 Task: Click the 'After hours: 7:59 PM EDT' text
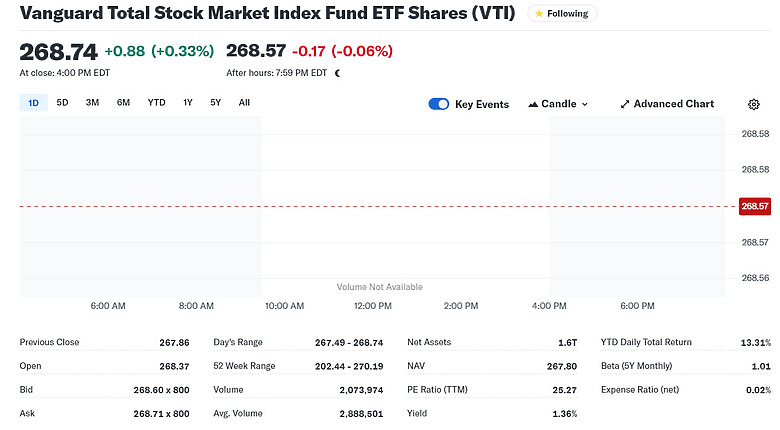[277, 73]
